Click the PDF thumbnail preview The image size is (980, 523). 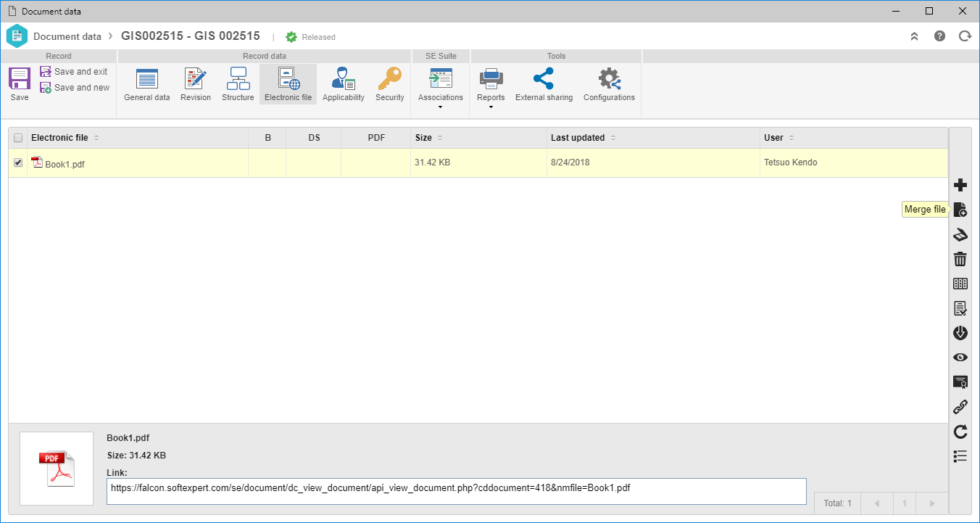click(57, 469)
